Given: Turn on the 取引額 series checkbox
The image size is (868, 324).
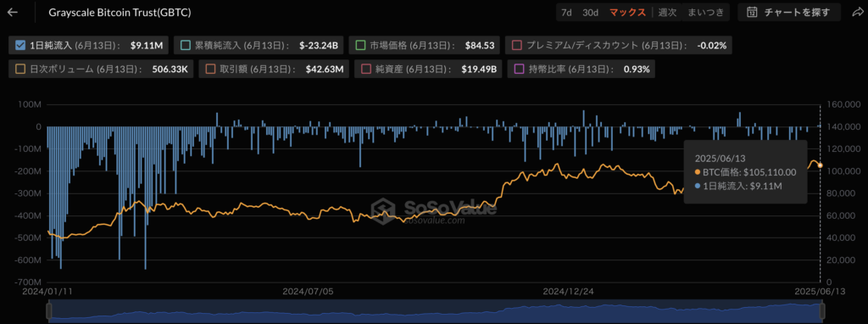Looking at the screenshot, I should (211, 70).
